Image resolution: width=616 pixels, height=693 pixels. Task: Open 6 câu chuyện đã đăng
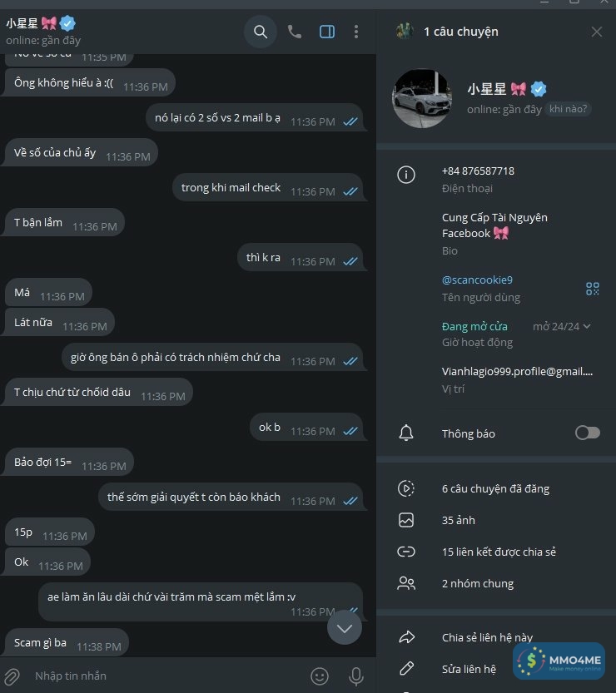[495, 489]
